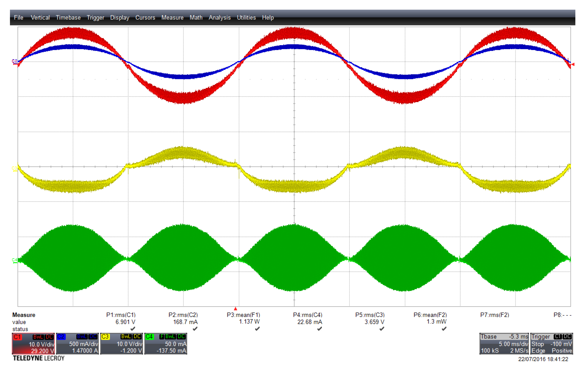Viewport: 588px width, 372px height.
Task: Open the Math menu
Action: tap(196, 18)
